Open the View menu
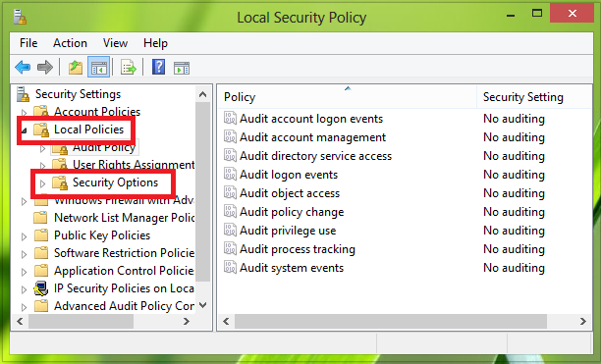The height and width of the screenshot is (364, 601). coord(115,43)
